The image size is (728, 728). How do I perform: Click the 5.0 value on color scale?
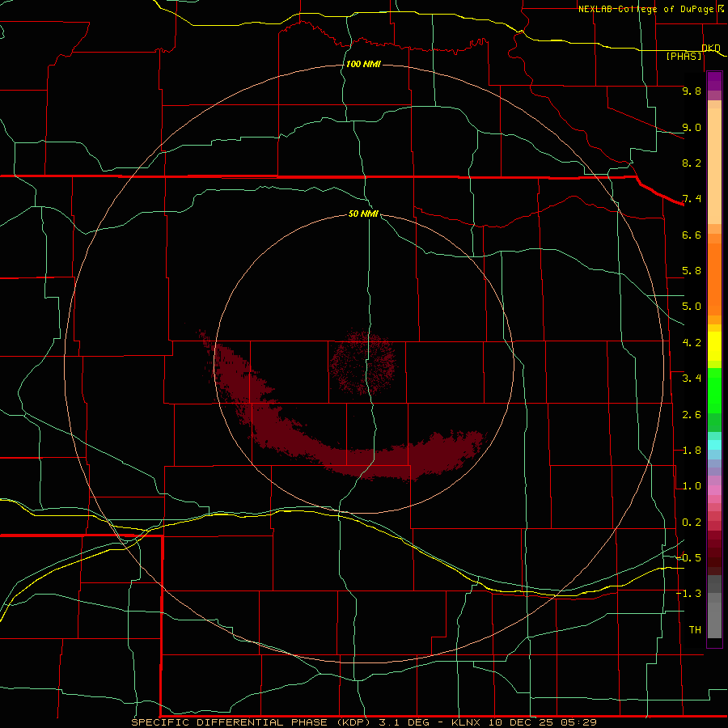(692, 307)
